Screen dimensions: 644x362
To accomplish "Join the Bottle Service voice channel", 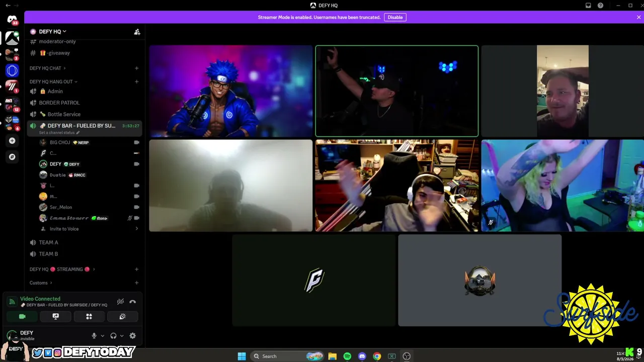I will coord(84,114).
